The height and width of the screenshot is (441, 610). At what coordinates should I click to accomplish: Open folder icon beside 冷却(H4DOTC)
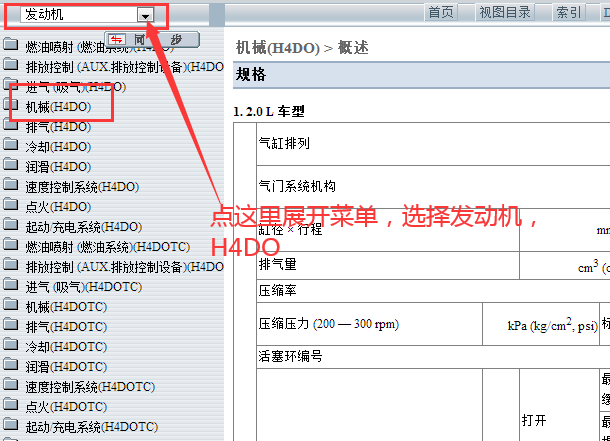coord(11,345)
